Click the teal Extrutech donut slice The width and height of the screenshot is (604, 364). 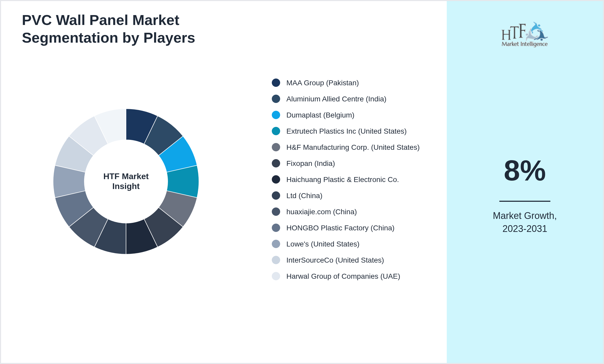183,181
